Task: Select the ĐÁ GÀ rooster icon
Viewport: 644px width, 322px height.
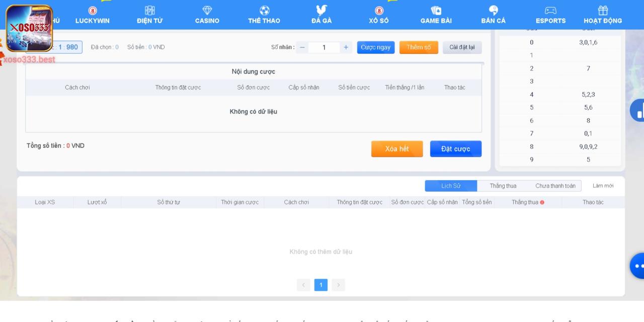Action: [321, 11]
